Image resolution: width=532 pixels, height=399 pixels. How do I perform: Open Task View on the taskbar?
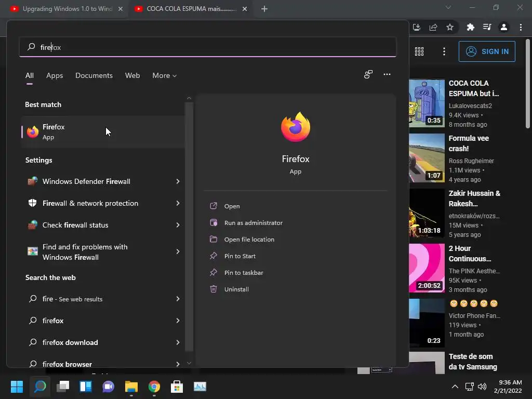[63, 387]
